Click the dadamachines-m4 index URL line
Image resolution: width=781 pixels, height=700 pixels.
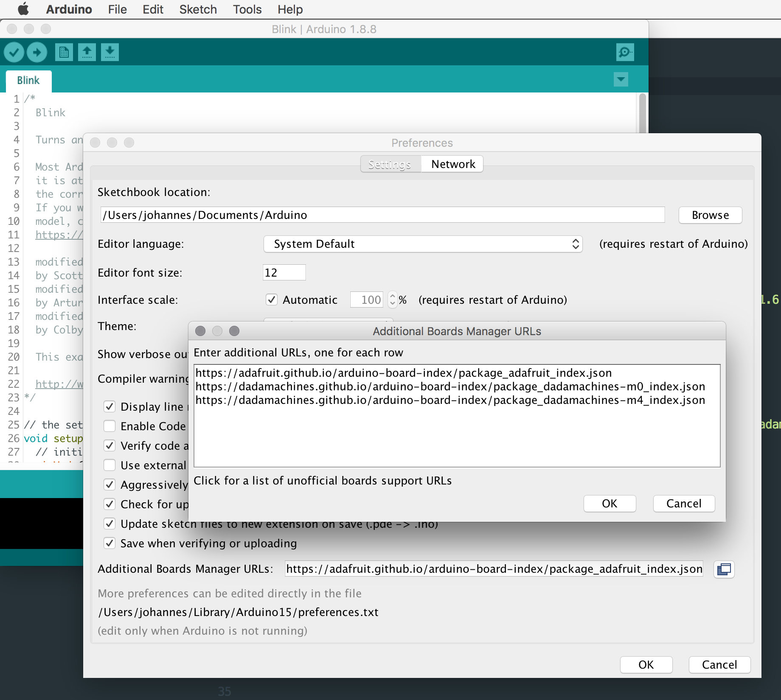click(450, 400)
